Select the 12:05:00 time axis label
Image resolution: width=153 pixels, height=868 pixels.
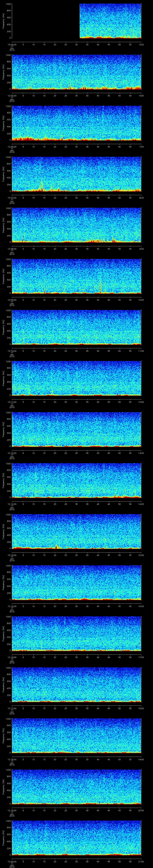(x=12, y=95)
